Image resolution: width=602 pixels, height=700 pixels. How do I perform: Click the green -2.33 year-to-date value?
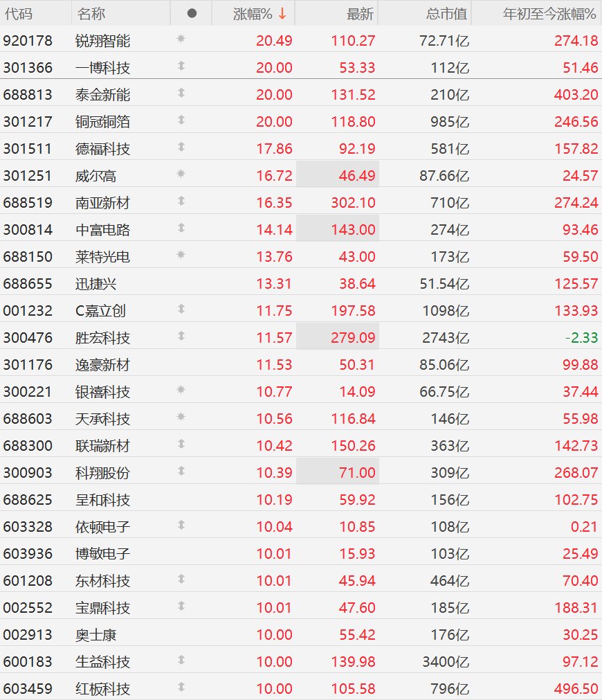581,337
